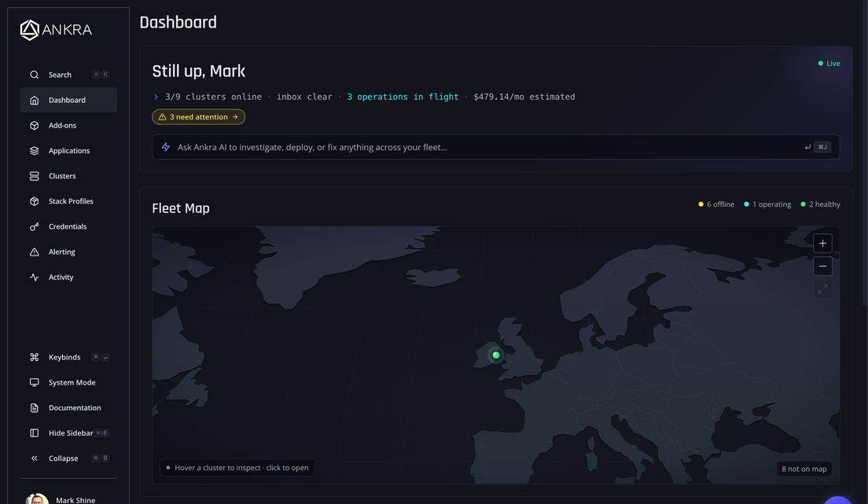The width and height of the screenshot is (868, 504).
Task: Open Activity page
Action: pos(68,277)
